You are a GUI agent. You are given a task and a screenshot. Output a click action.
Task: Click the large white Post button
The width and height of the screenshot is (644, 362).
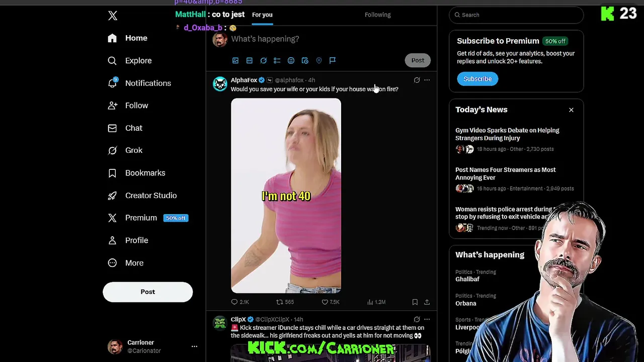[148, 292]
